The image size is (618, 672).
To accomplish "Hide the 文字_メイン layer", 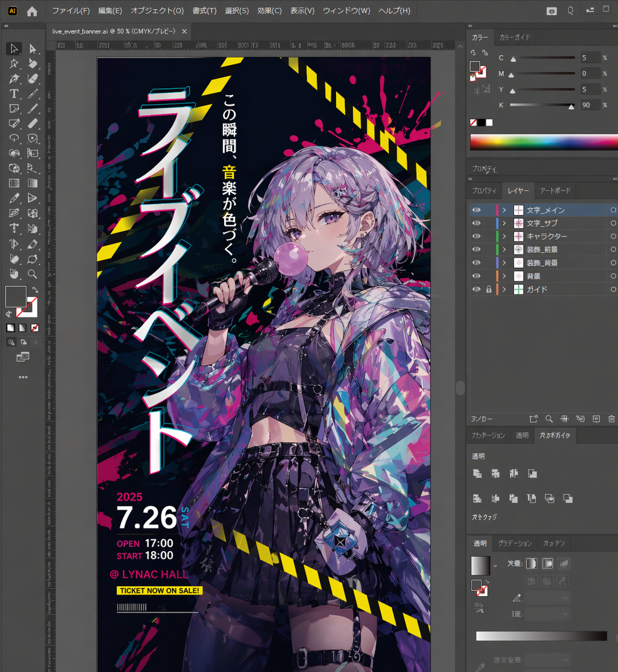I will (476, 210).
